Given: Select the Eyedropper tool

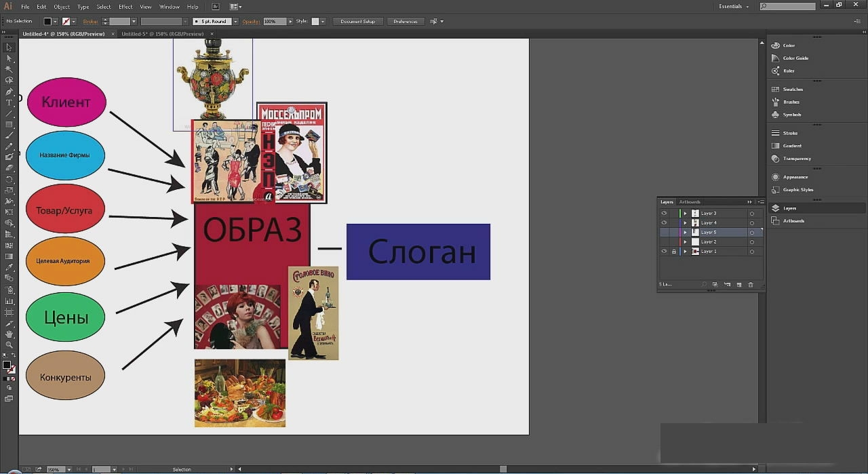Looking at the screenshot, I should [x=9, y=268].
